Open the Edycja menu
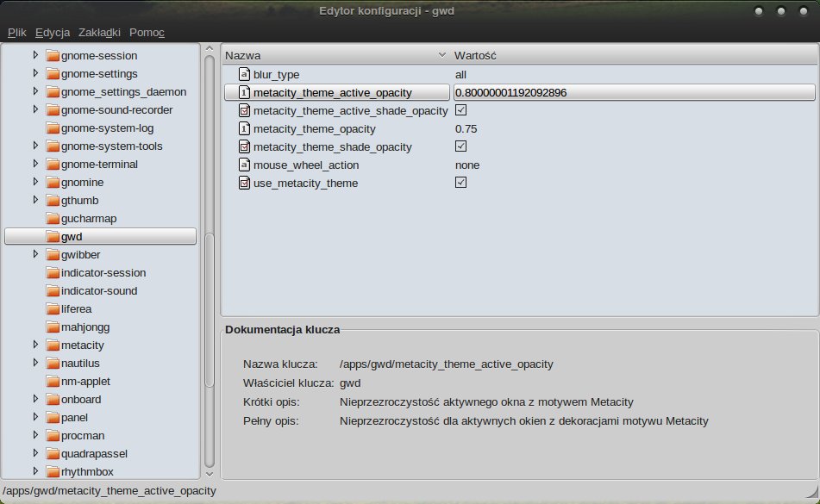820x504 pixels. click(x=53, y=33)
